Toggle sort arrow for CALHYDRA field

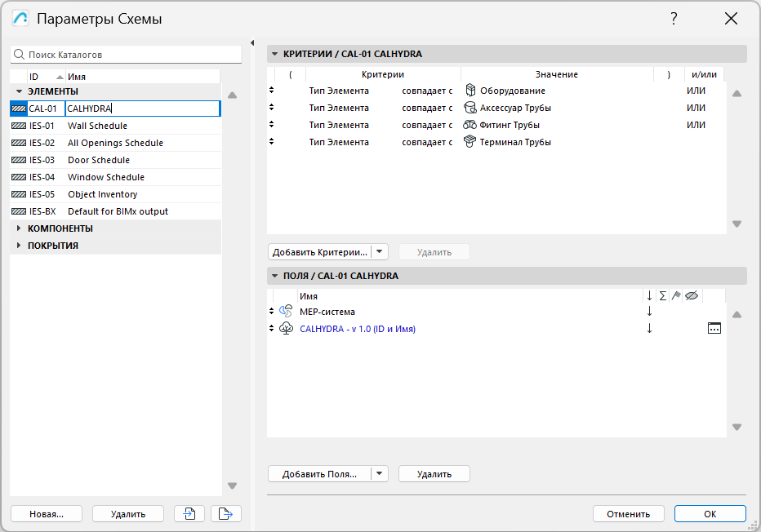(x=650, y=329)
